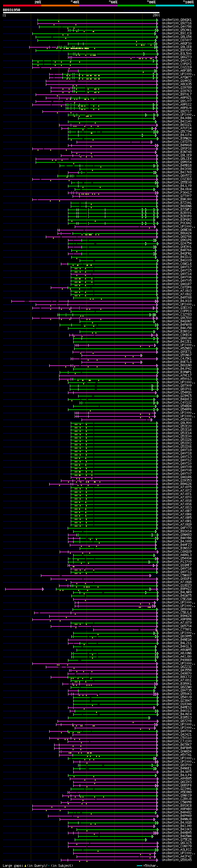Click the UniRef100_B9T0L7 label
The width and height of the screenshot is (197, 868).
pos(177,94)
